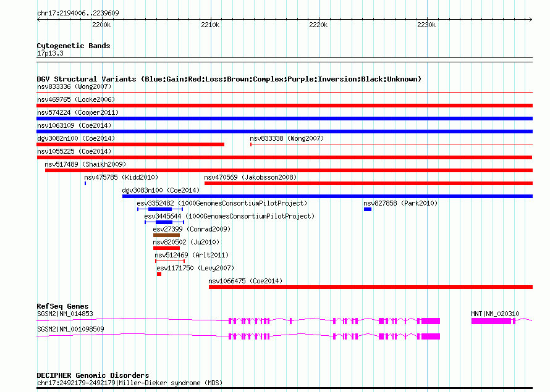Click the brown esv27399 complex variant bar
The height and width of the screenshot is (392, 550).
(167, 235)
